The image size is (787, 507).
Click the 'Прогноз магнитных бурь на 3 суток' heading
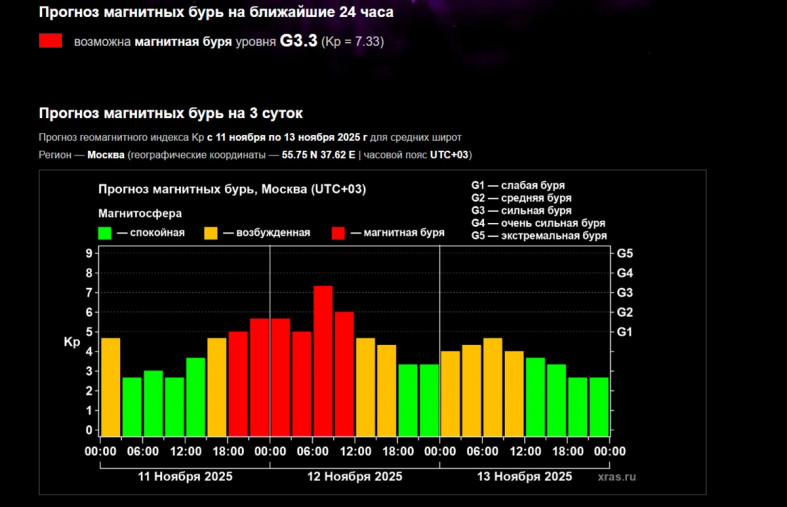[x=170, y=113]
